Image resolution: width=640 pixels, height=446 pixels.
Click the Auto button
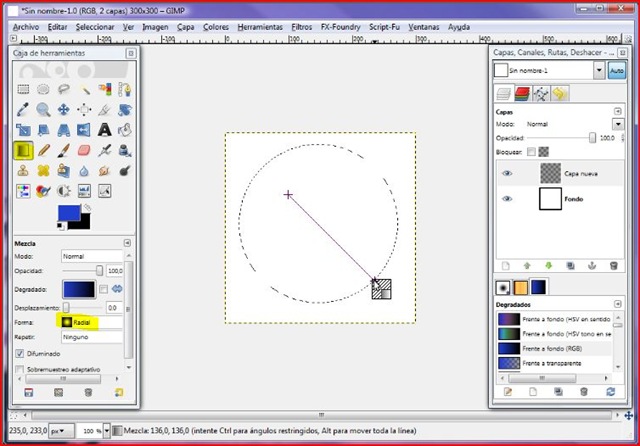pos(616,72)
